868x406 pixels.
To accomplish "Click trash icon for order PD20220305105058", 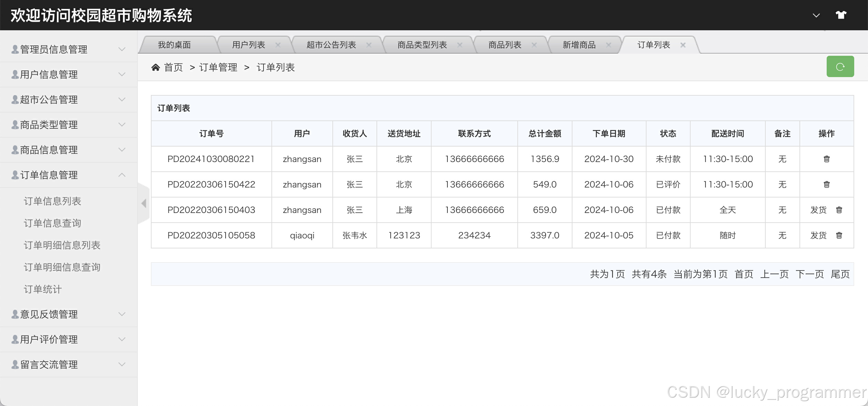I will coord(839,235).
